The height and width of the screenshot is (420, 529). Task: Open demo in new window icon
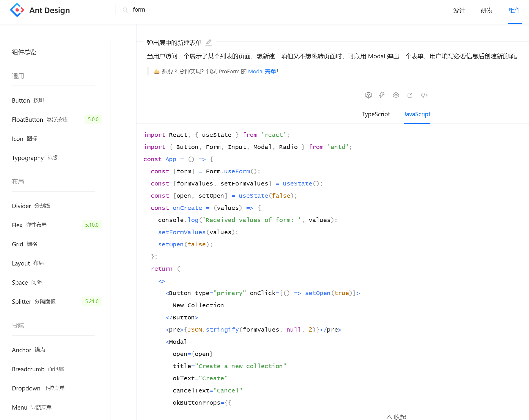(x=410, y=95)
